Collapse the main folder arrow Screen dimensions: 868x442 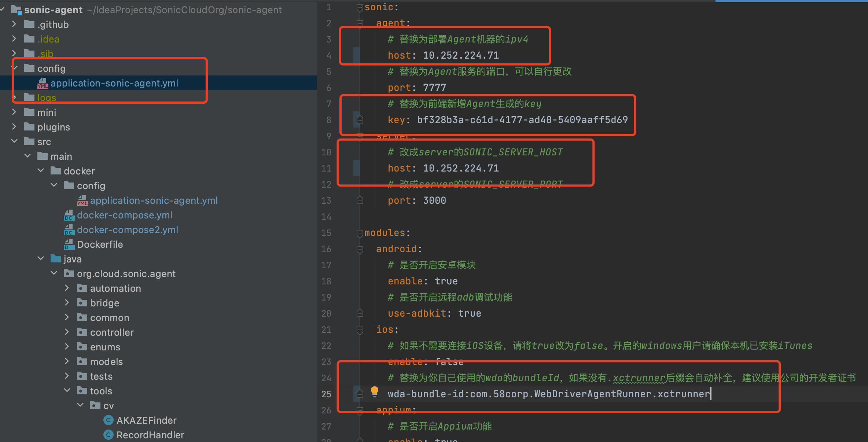(x=27, y=156)
